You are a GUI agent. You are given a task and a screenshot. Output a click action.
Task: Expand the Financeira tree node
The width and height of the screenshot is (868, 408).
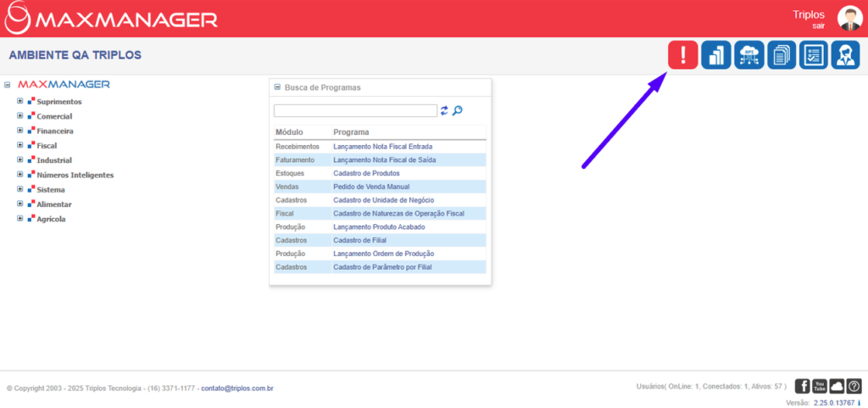[x=20, y=131]
